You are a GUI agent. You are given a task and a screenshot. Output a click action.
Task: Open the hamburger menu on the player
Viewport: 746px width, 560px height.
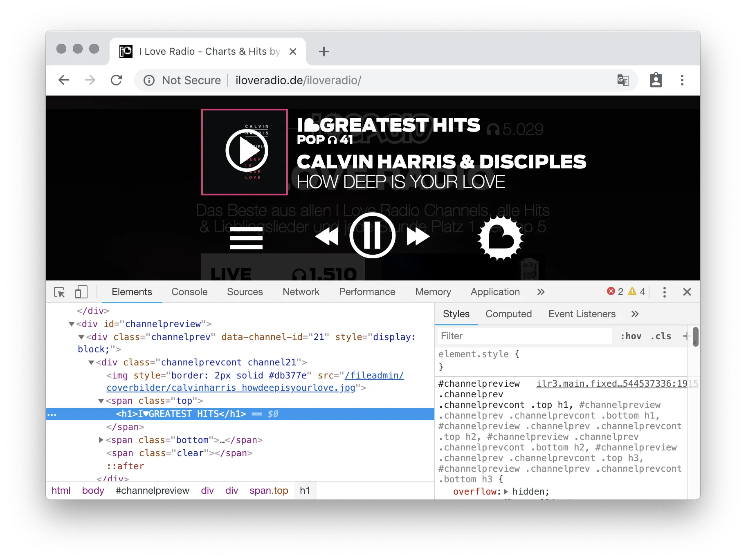click(246, 238)
